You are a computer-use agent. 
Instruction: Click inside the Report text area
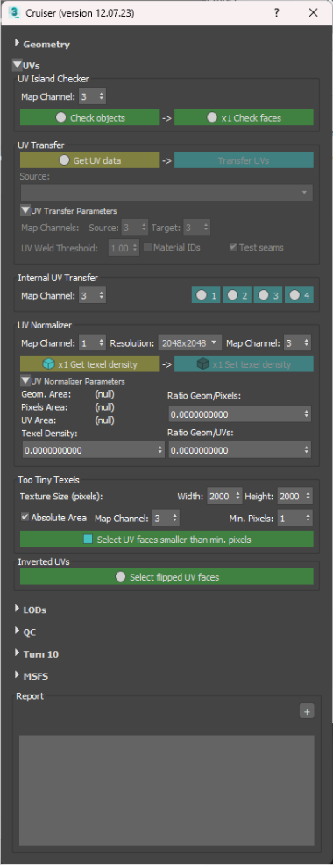166,791
